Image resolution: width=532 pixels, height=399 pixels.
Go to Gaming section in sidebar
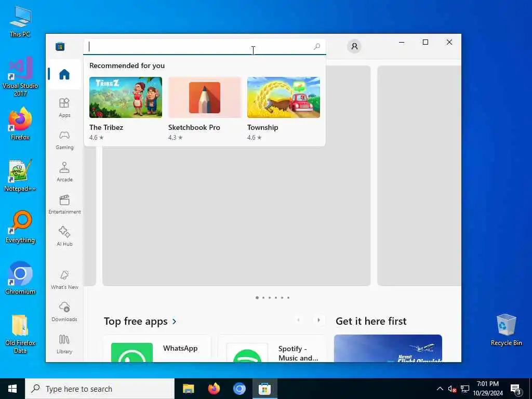click(x=64, y=140)
